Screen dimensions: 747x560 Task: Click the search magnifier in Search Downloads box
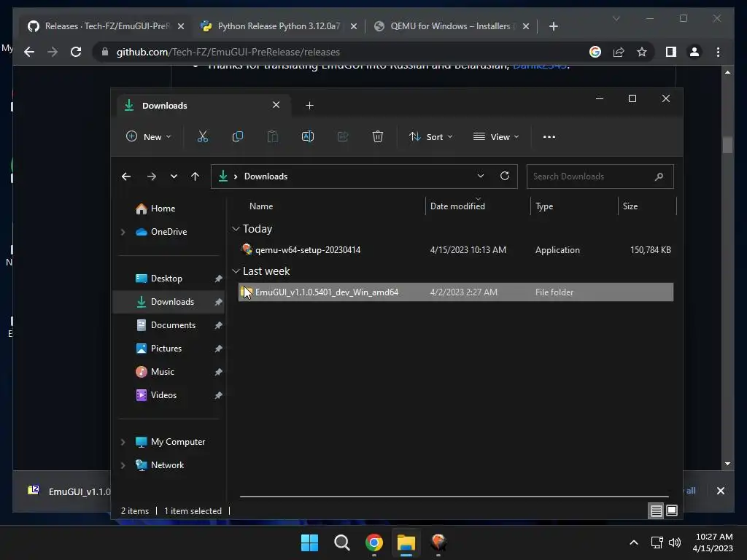(659, 176)
